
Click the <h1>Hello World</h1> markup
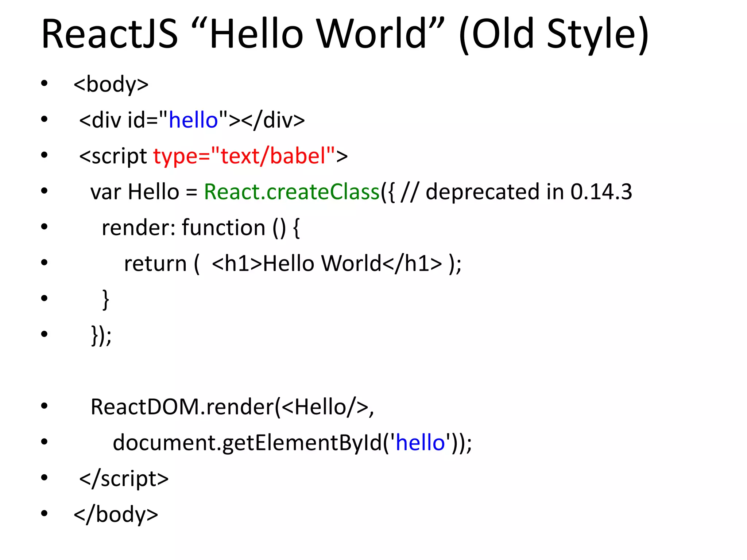pos(326,263)
